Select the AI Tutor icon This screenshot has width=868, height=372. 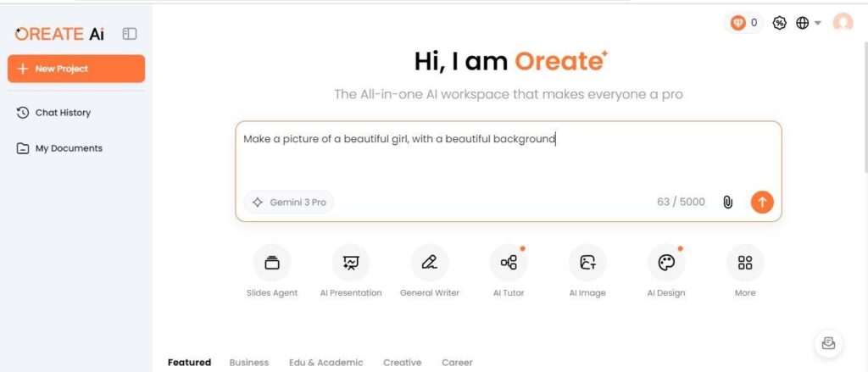pos(509,263)
